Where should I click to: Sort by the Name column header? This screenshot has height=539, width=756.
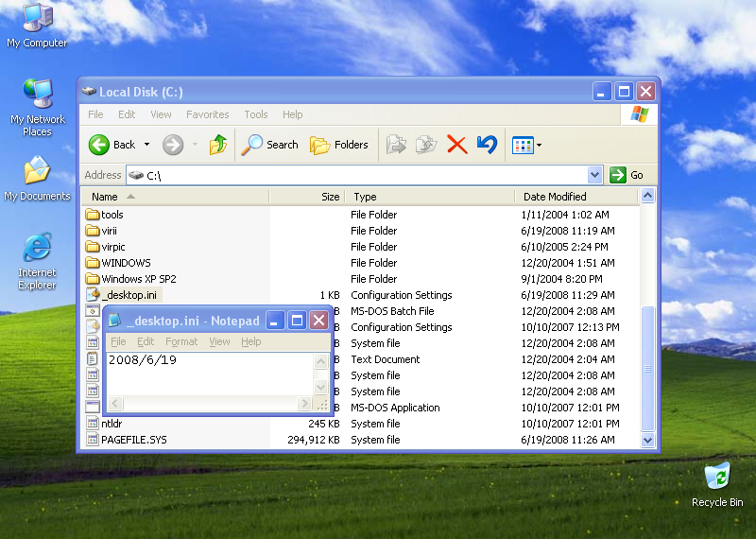click(x=175, y=197)
